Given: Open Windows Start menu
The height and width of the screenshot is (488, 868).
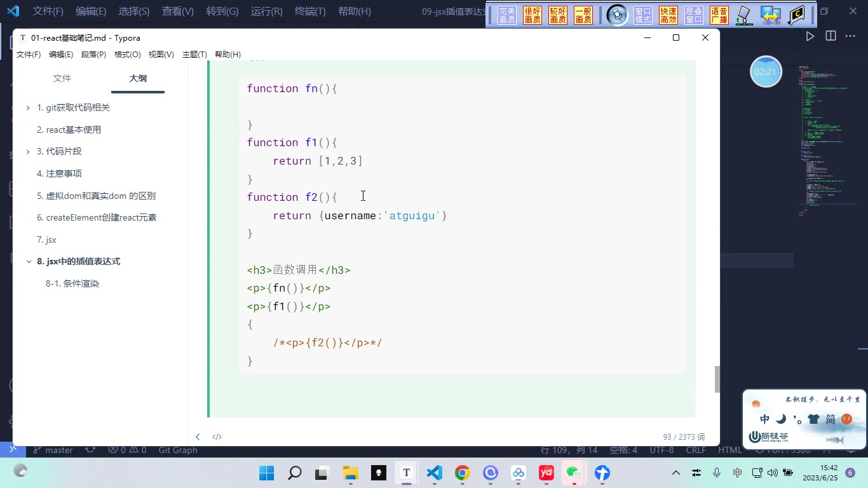Looking at the screenshot, I should pyautogui.click(x=266, y=473).
